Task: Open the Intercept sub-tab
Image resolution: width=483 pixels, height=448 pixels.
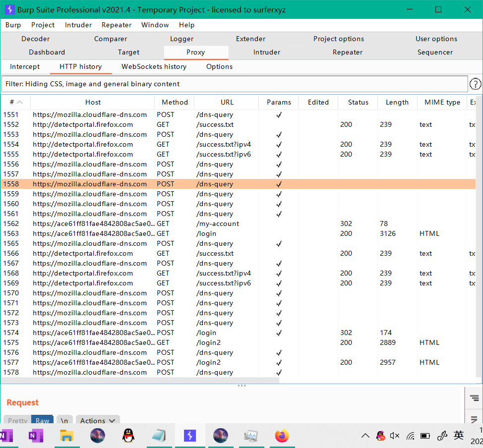Action: (25, 67)
